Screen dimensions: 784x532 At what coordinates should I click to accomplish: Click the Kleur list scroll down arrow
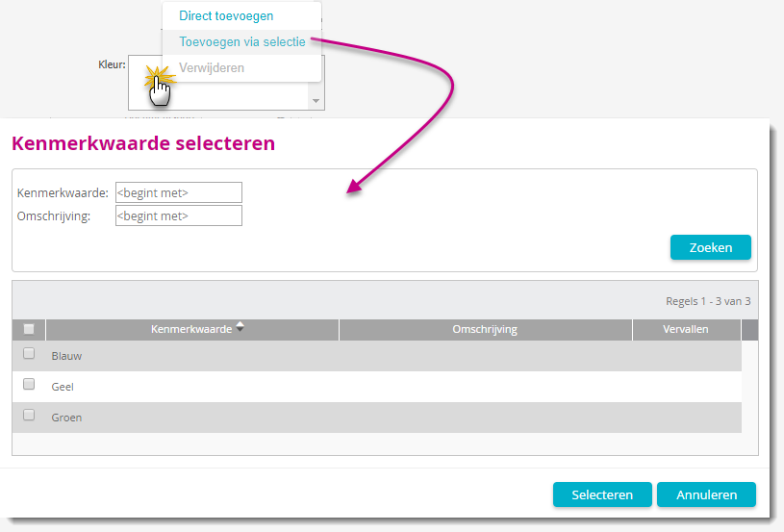coord(316,101)
